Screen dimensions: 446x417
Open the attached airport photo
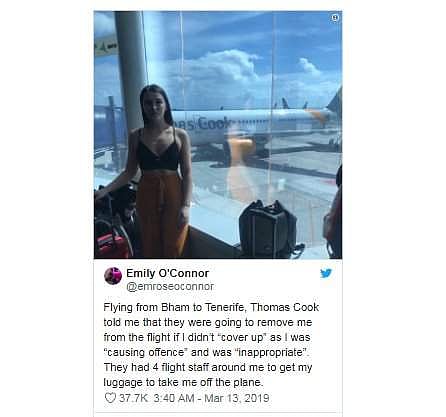[218, 135]
